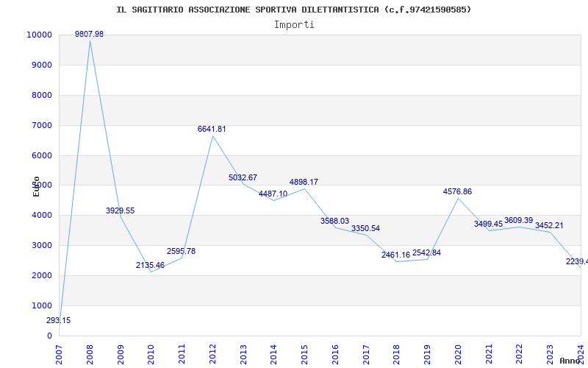Click the 2595.78 data label
Screen dimensions: 588x368
(x=181, y=252)
